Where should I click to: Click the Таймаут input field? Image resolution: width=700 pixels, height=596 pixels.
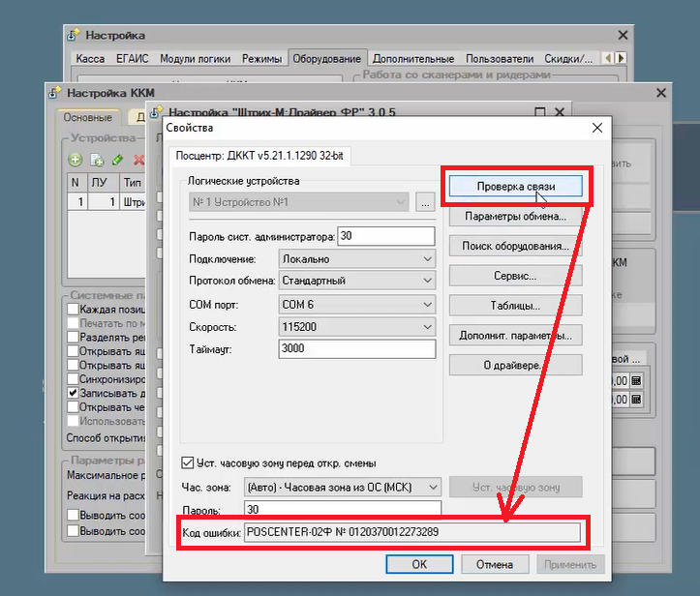pos(357,348)
